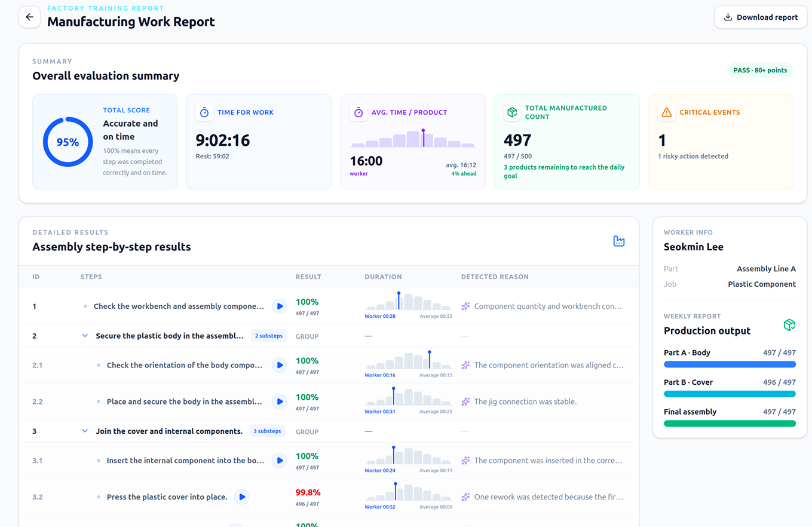This screenshot has width=812, height=527.
Task: Click the '2 substeps' badge
Action: coord(269,336)
